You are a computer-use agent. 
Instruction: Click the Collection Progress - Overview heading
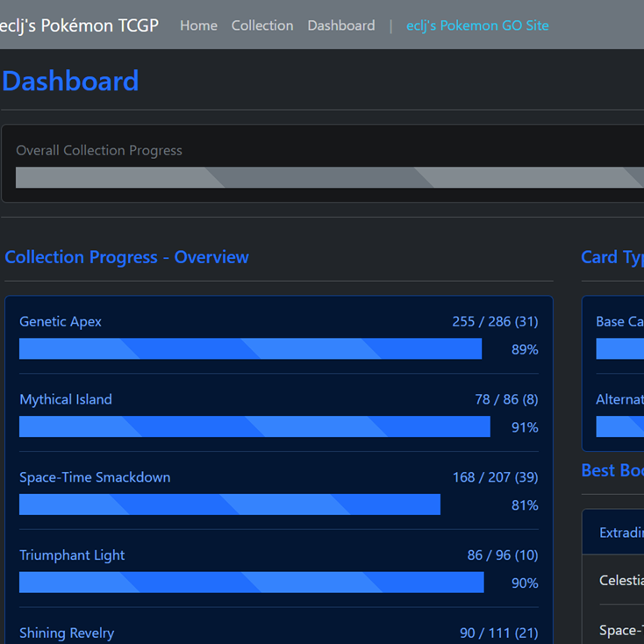pos(126,257)
